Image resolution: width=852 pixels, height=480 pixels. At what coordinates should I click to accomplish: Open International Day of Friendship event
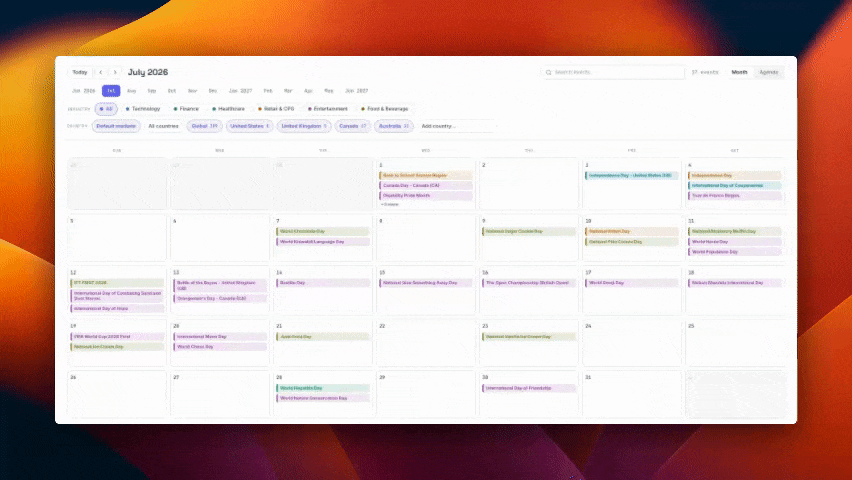click(529, 388)
